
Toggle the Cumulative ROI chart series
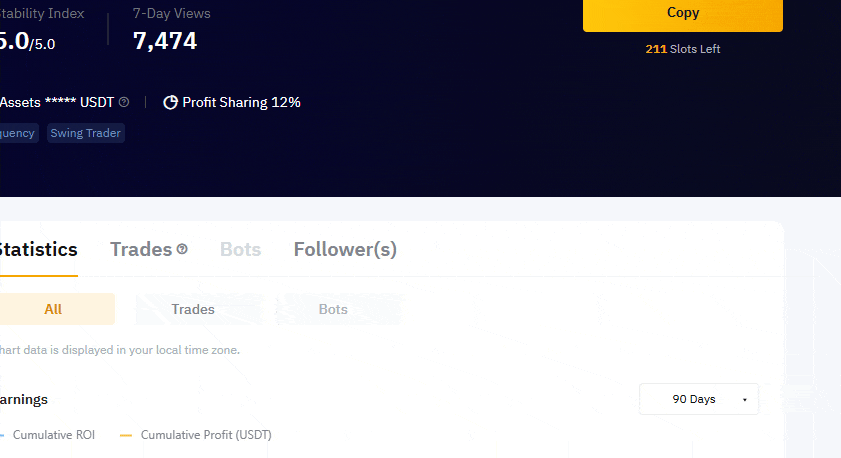point(53,435)
